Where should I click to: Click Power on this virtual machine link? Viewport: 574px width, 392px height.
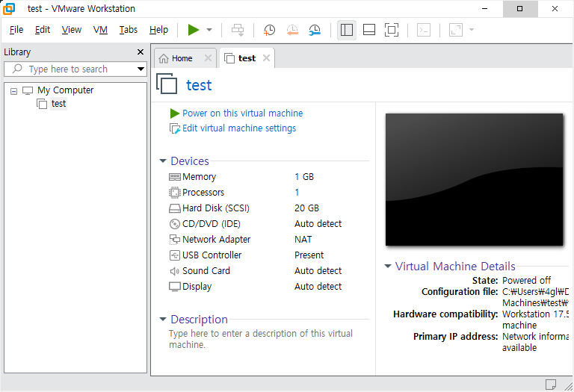tap(242, 113)
